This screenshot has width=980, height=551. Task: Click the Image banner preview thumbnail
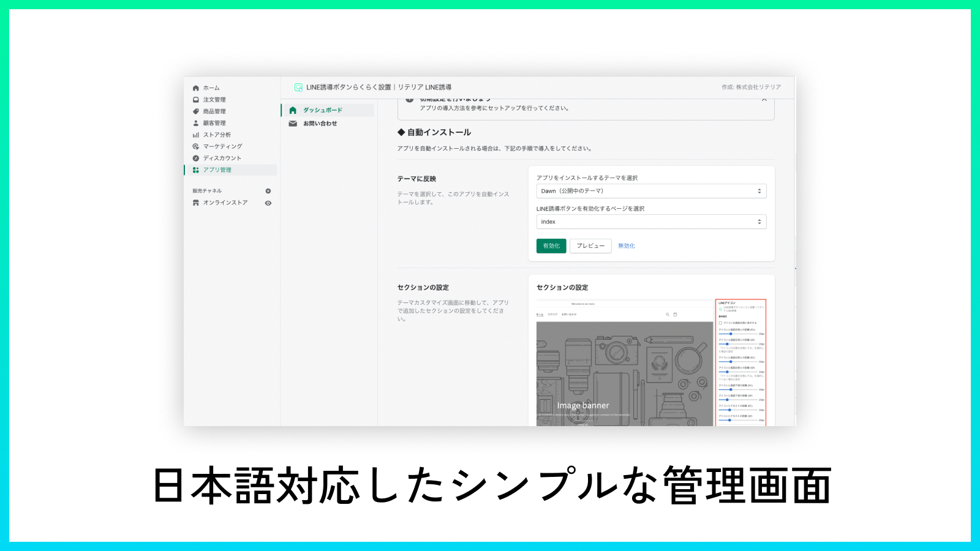625,373
